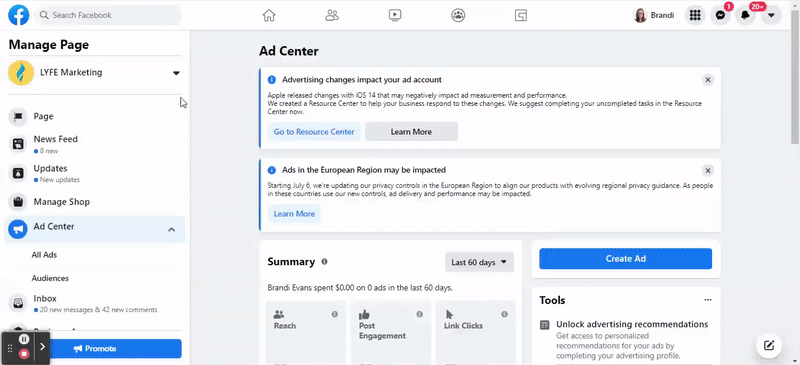Image resolution: width=800 pixels, height=365 pixels.
Task: Select All Ads submenu item
Action: 44,255
